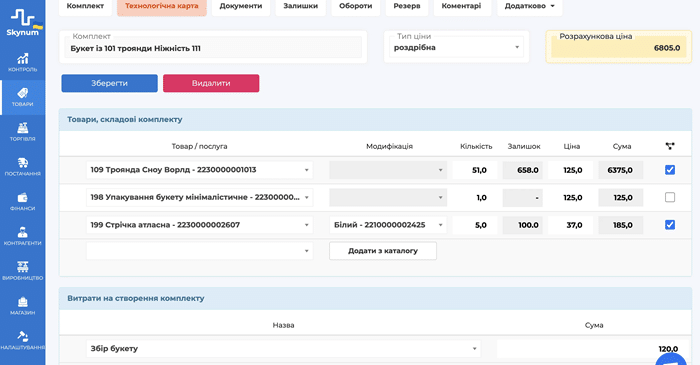
Task: Edit quantity 5,0 for Стрічка атласна
Action: coord(475,225)
